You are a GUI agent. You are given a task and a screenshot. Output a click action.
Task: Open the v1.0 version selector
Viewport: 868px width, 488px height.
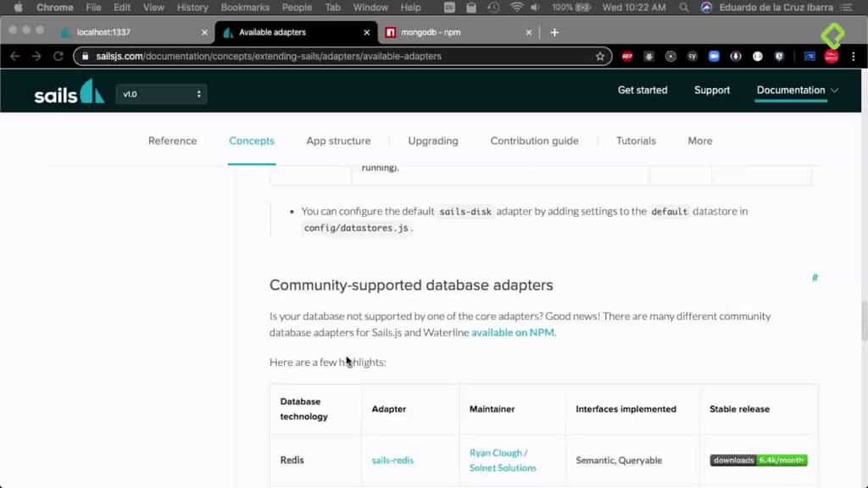161,94
